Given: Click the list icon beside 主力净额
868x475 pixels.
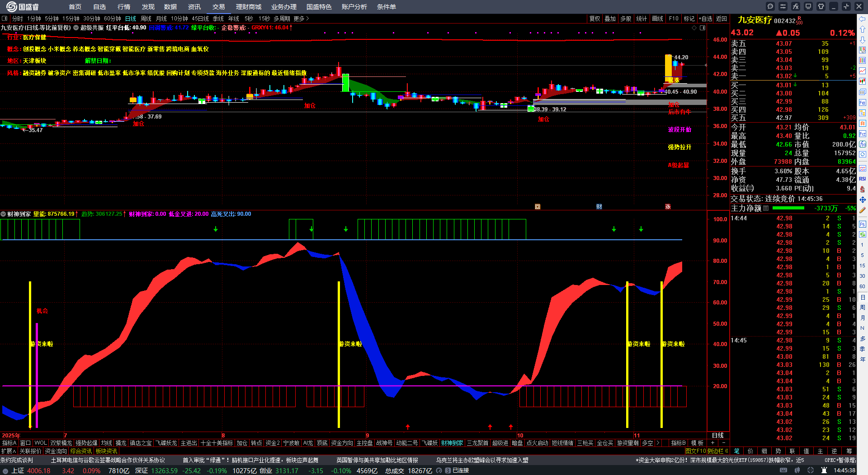Looking at the screenshot, I should point(766,208).
